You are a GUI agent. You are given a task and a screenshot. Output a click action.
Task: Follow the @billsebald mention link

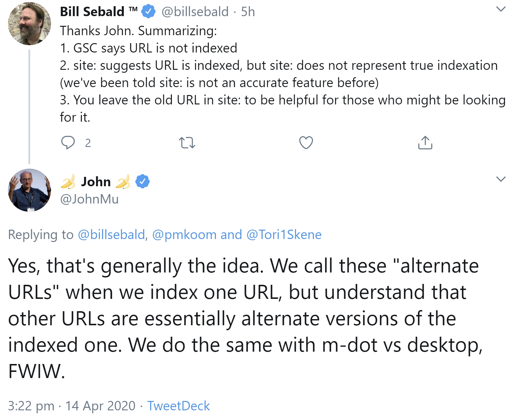pyautogui.click(x=111, y=234)
